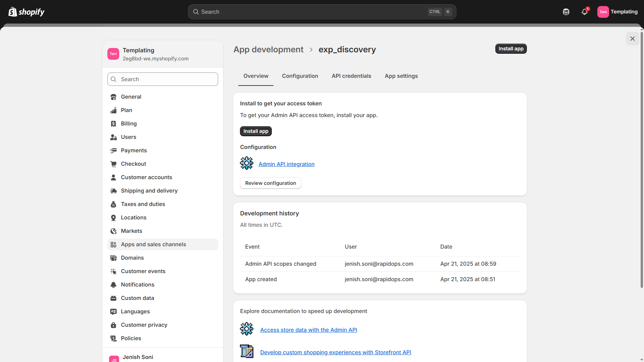Open the notifications bell
This screenshot has height=362, width=644.
(x=585, y=12)
